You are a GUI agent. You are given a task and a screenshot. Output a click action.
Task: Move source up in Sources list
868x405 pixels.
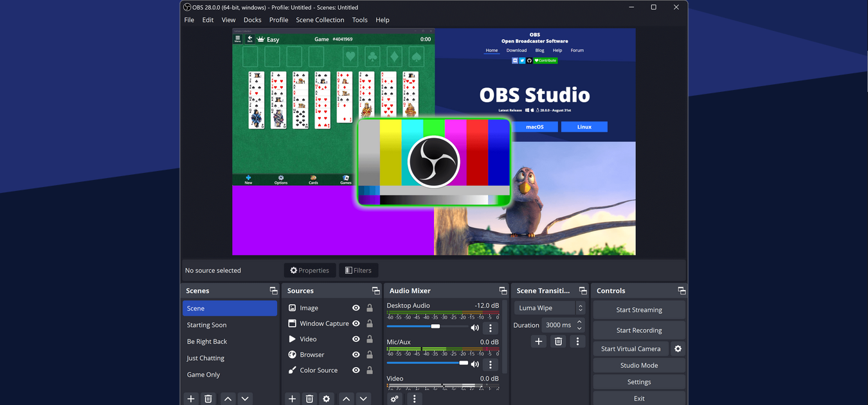coord(346,399)
